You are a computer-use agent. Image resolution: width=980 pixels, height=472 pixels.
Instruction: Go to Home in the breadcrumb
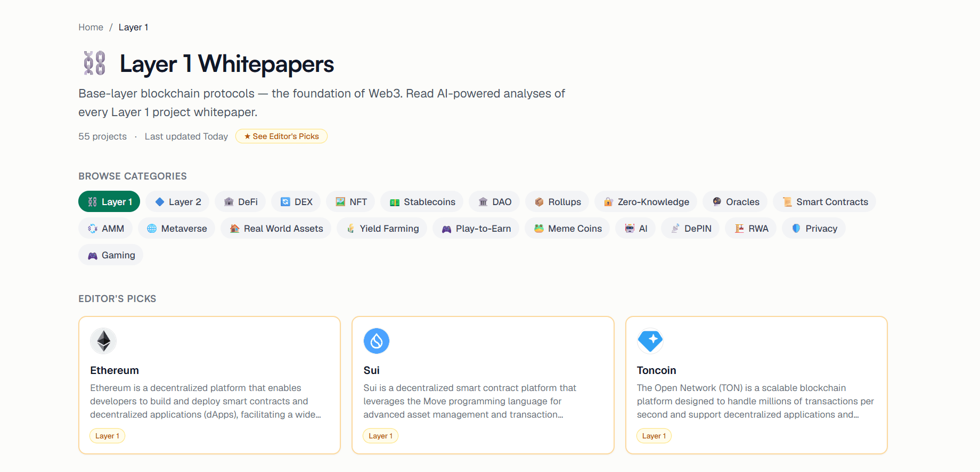tap(91, 27)
